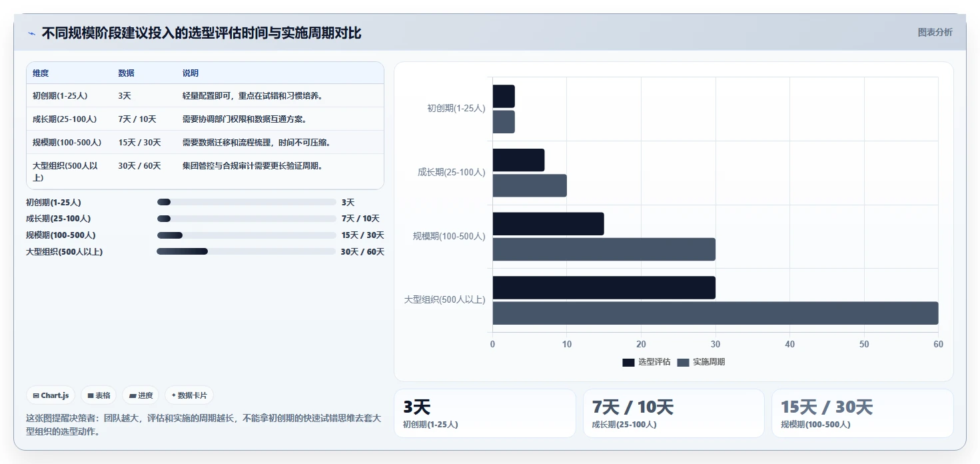Click the 大型组织(500人以上) progress bar

(246, 251)
